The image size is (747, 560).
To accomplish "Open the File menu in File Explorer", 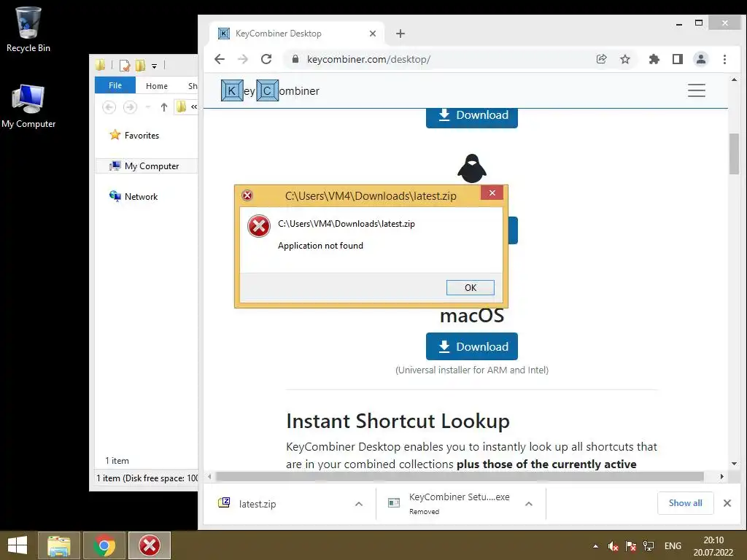I will (x=115, y=85).
